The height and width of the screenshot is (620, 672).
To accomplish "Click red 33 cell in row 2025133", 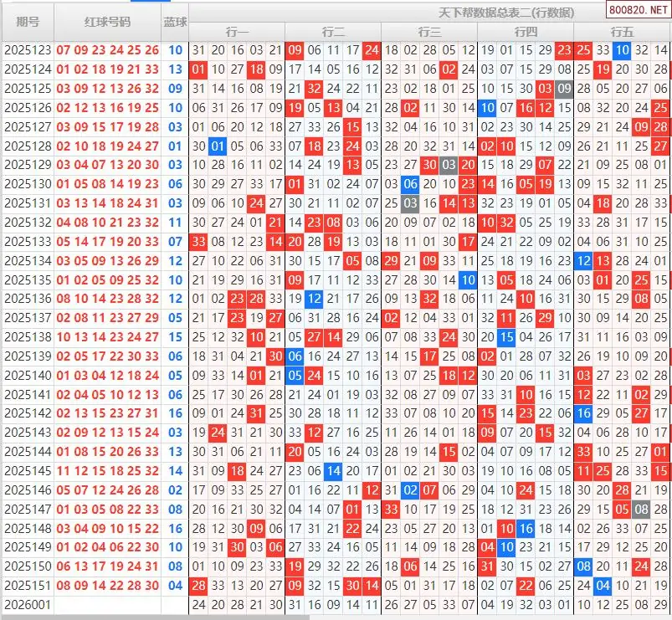I will click(198, 242).
